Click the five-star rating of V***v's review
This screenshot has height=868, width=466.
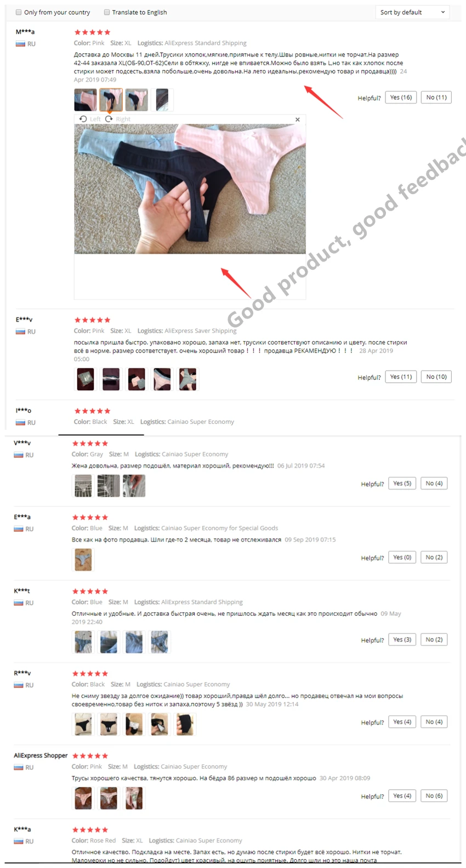click(90, 443)
